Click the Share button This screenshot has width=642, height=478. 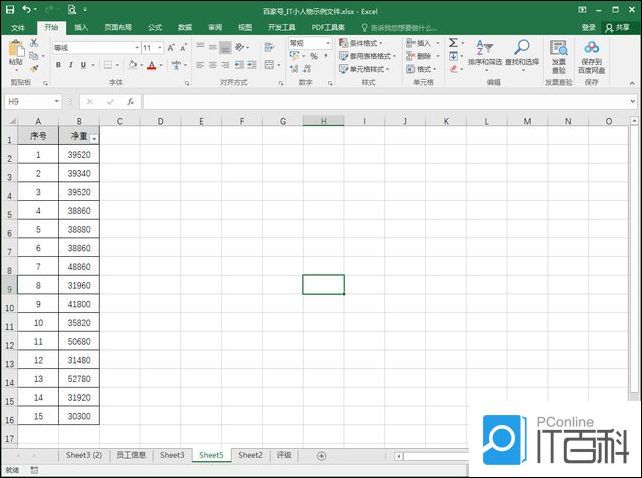pyautogui.click(x=618, y=27)
